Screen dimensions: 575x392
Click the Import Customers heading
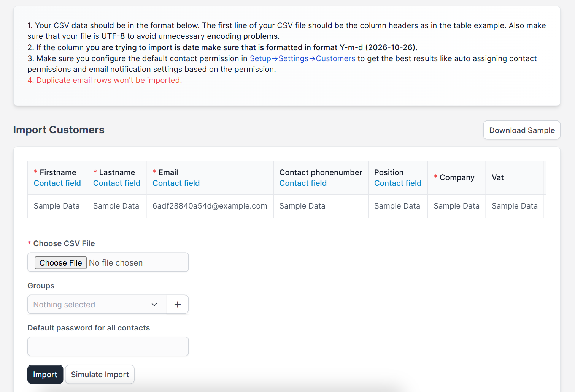tap(59, 130)
